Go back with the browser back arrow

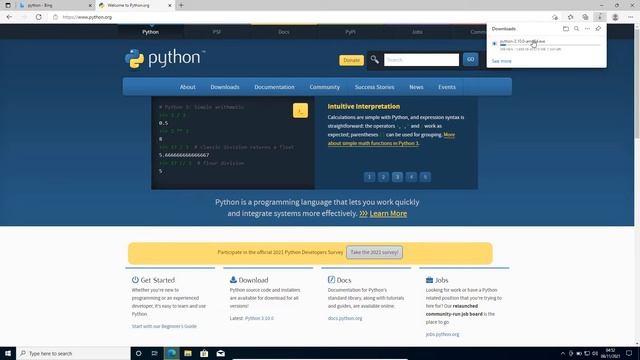[9, 17]
